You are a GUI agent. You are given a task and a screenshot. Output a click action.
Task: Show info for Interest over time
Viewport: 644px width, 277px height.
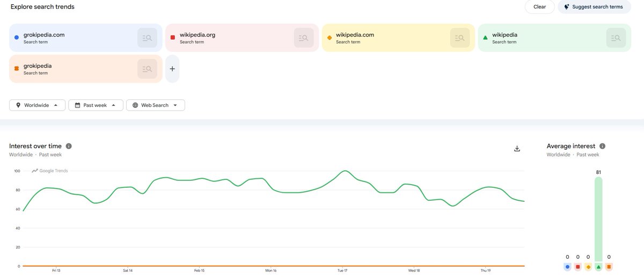69,146
